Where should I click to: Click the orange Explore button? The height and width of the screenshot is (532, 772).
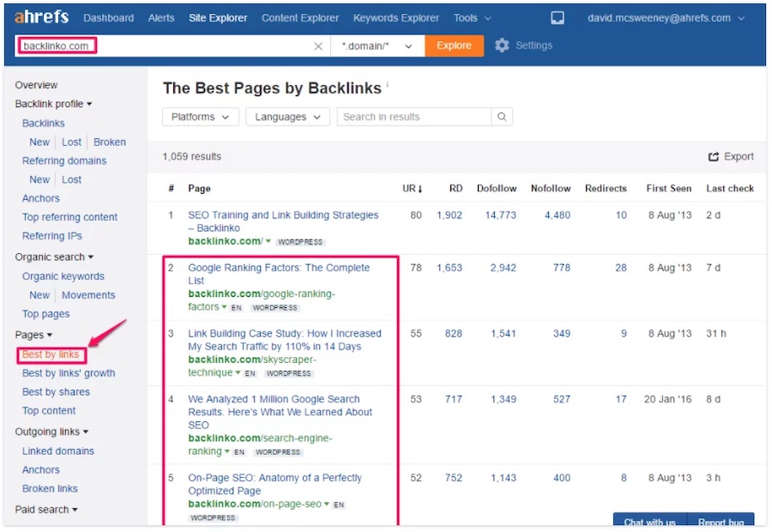pyautogui.click(x=454, y=45)
